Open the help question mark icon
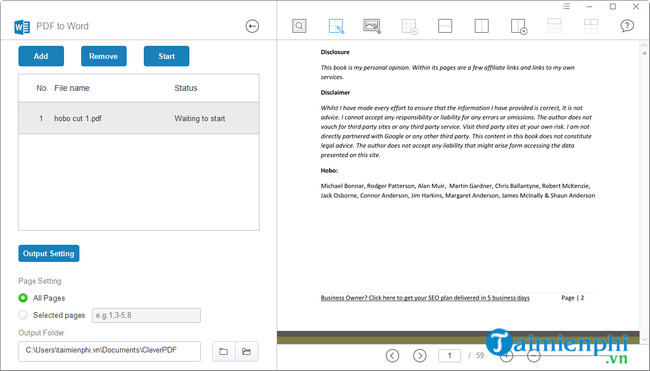This screenshot has height=371, width=650. click(627, 26)
